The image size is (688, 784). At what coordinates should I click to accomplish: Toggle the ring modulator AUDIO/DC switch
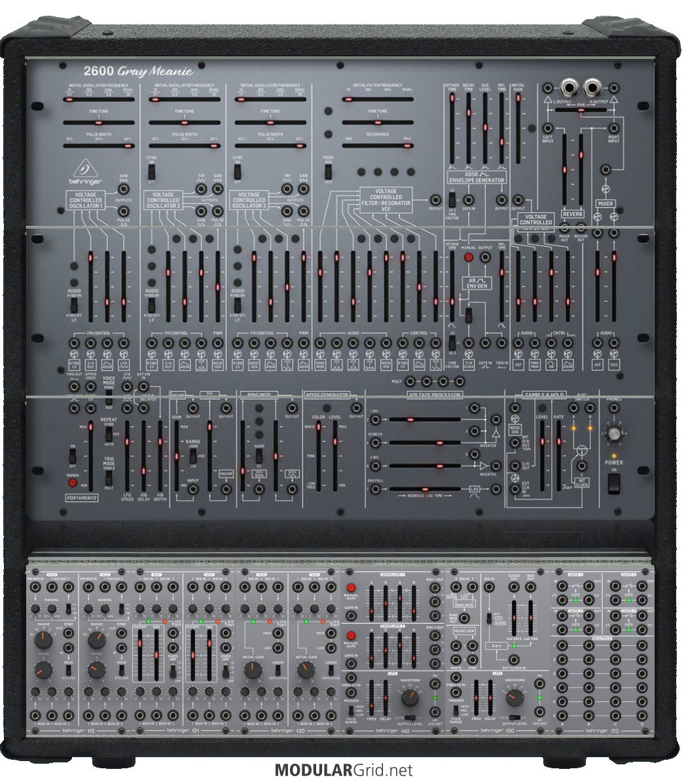click(259, 456)
